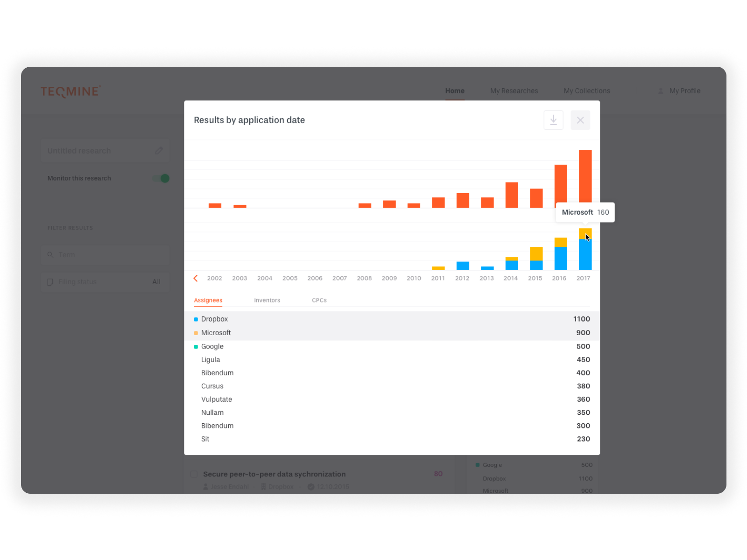Image resolution: width=747 pixels, height=560 pixels.
Task: Click the profile avatar icon
Action: (x=661, y=91)
